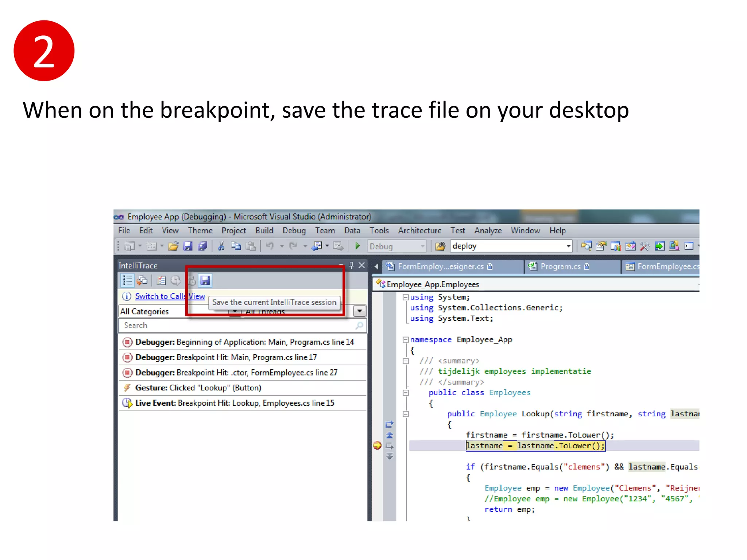Screen dimensions: 747x560
Task: Click the search magnifier in IntelliTrace
Action: click(x=360, y=325)
